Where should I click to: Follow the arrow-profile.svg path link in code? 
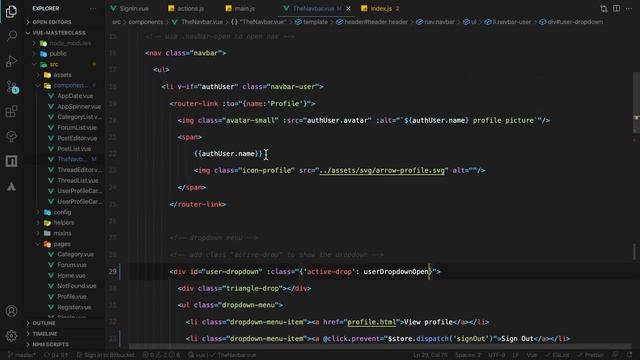point(382,171)
